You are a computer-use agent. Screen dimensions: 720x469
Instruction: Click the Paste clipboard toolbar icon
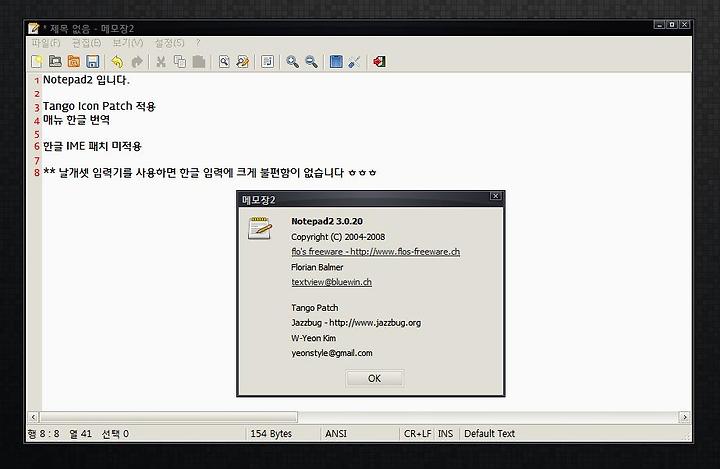[x=199, y=62]
